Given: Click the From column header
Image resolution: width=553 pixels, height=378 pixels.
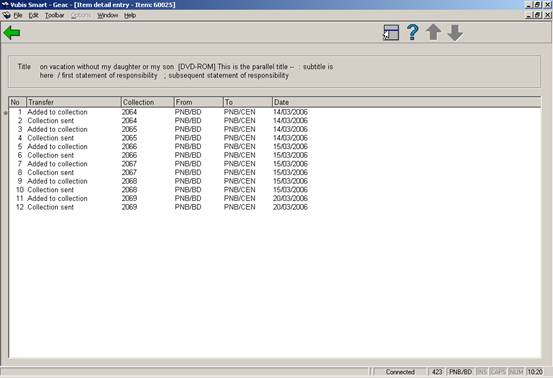Looking at the screenshot, I should [199, 102].
